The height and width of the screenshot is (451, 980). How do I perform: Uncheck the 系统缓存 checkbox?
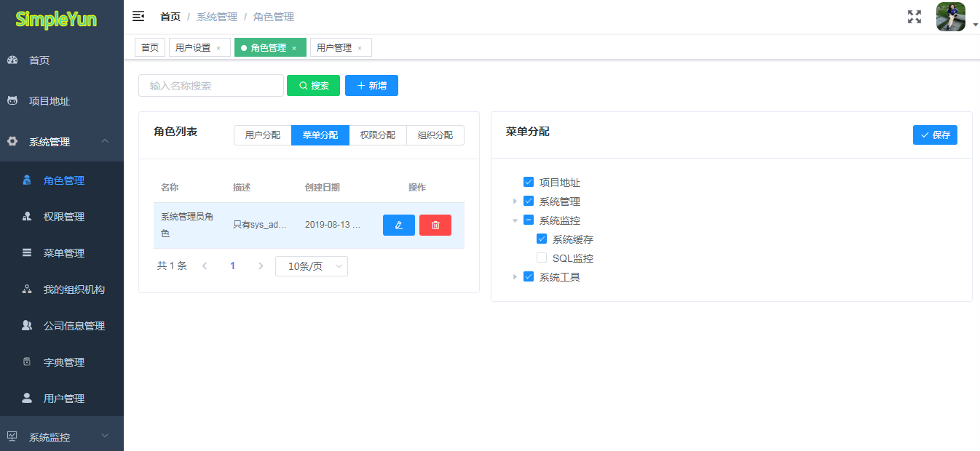541,239
